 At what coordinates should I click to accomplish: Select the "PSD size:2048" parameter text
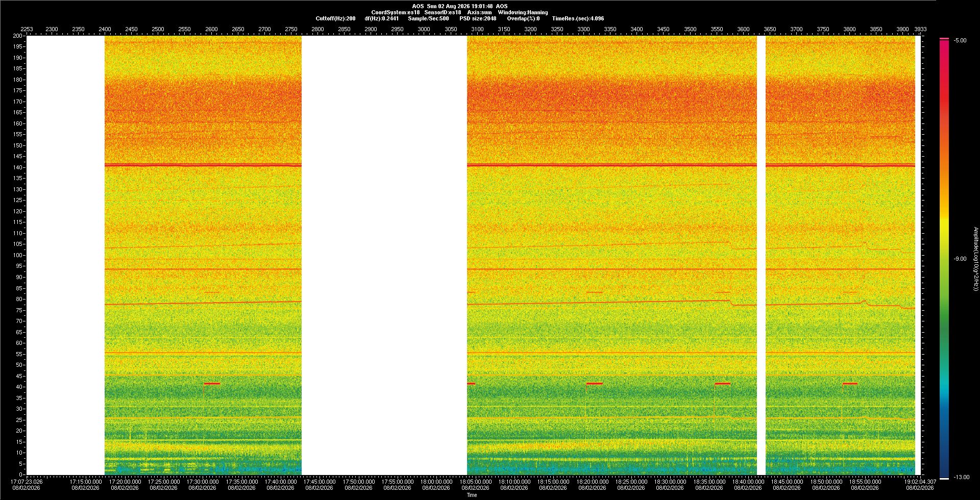pyautogui.click(x=478, y=18)
